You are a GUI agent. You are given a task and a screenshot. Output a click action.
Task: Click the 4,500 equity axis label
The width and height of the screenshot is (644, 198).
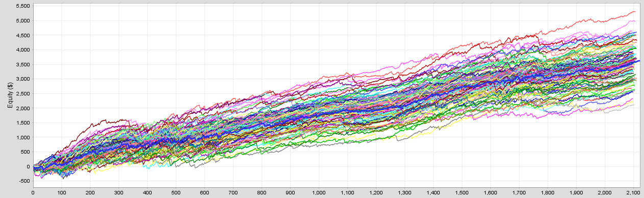(23, 35)
